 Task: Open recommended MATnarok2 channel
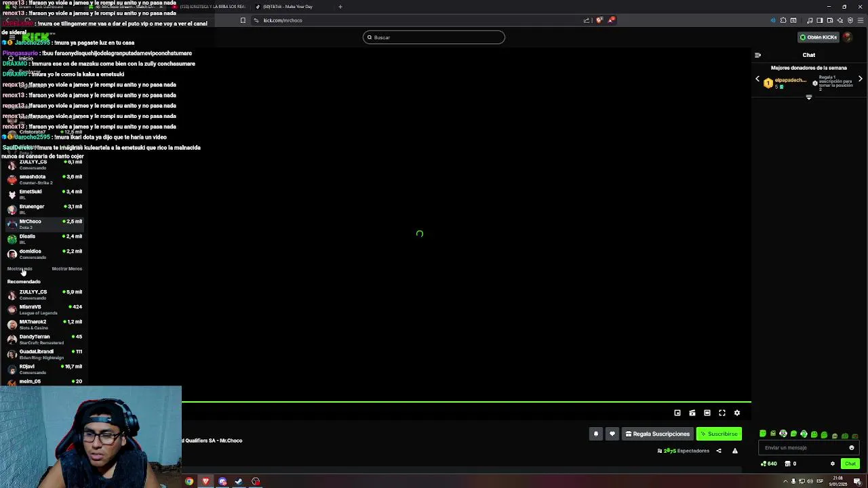[x=44, y=324]
